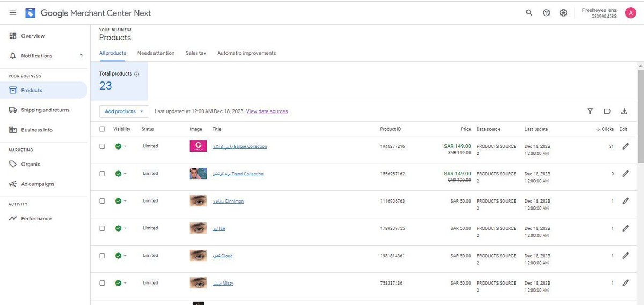Tick the checkbox for Cloud row

(x=102, y=256)
